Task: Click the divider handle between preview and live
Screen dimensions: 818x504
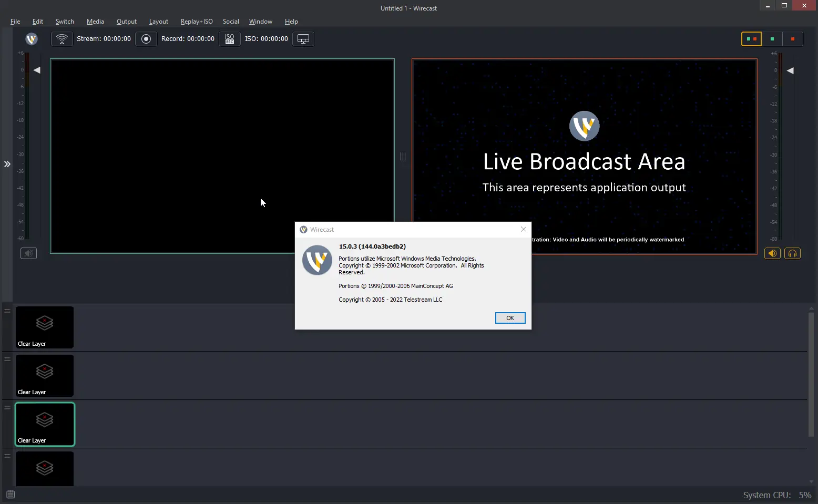Action: (x=403, y=156)
